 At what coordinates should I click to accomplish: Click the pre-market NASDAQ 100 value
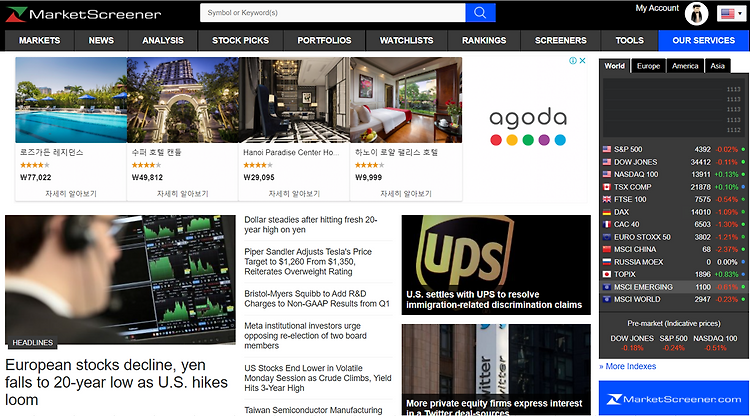tap(715, 348)
